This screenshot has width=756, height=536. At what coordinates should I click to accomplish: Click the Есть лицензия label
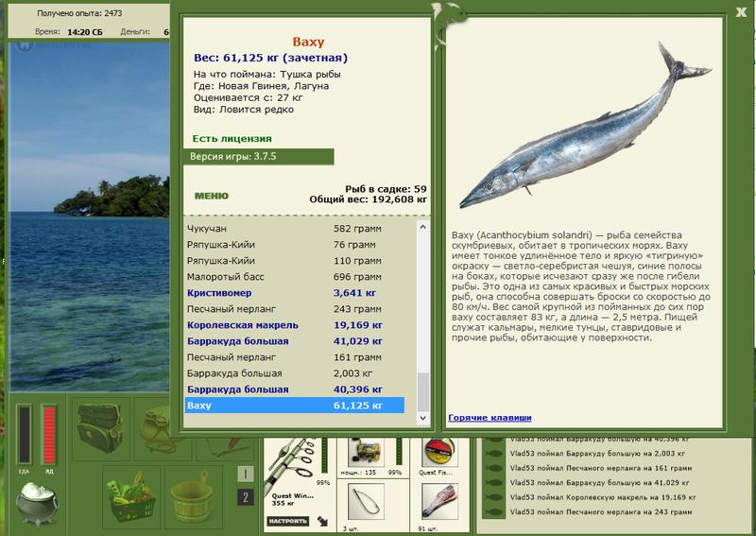232,139
